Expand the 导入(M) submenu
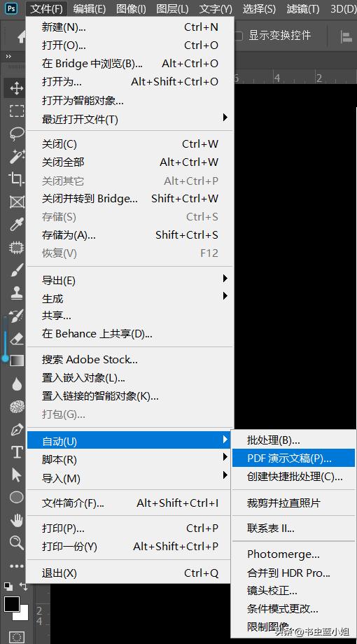 coord(129,477)
